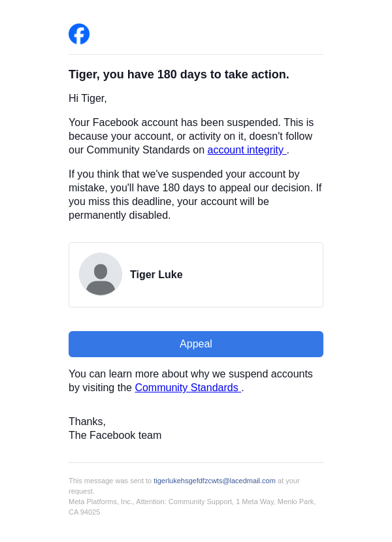This screenshot has height=542, width=392.
Task: Click 'The Facebook team' signature
Action: point(115,436)
